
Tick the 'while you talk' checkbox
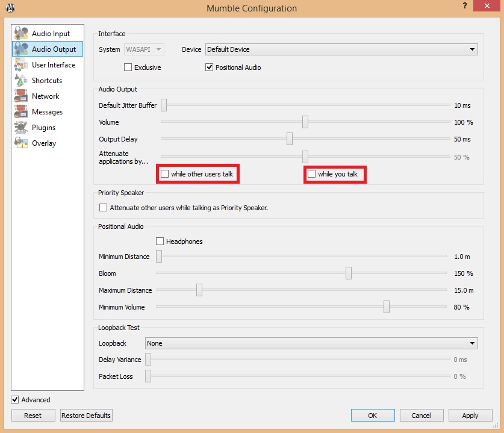pos(311,174)
